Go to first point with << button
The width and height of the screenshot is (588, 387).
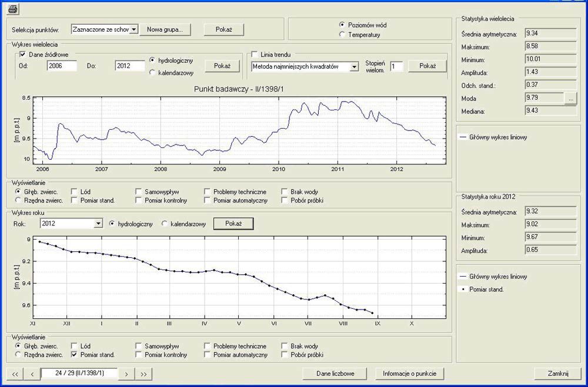15,373
